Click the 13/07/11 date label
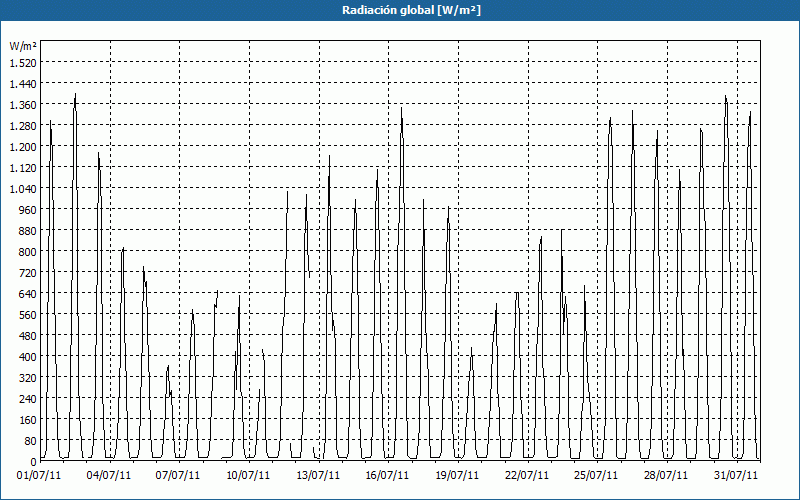 (x=318, y=476)
